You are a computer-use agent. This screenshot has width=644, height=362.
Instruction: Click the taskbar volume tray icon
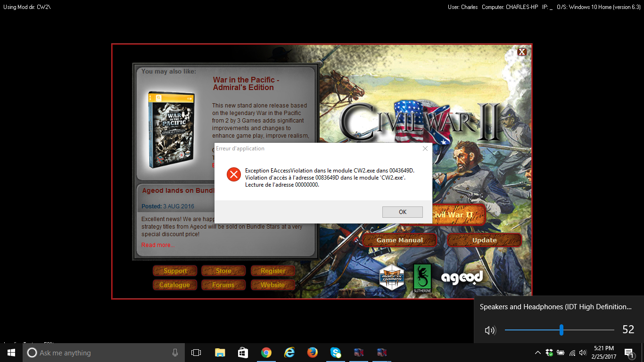click(x=583, y=353)
